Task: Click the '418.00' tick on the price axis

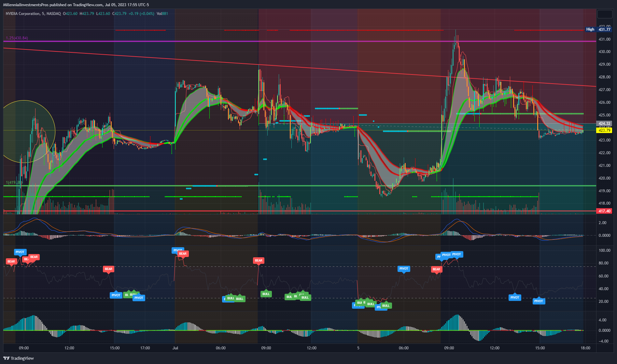Action: [x=604, y=203]
